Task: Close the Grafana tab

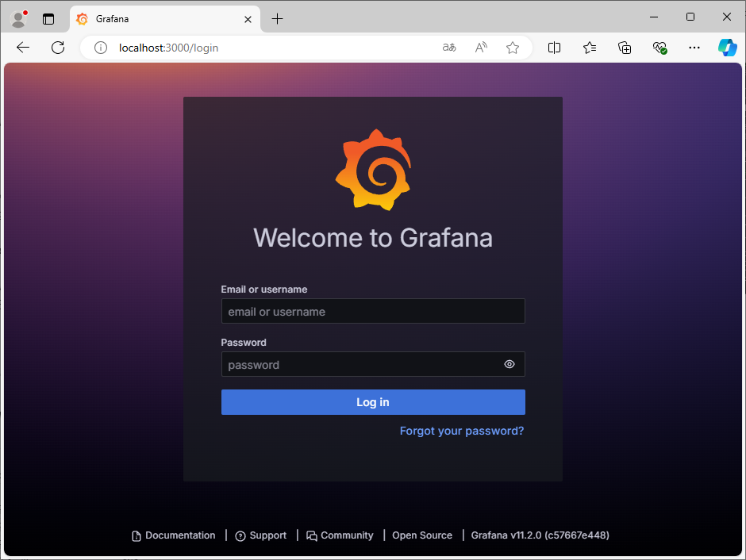Action: point(248,19)
